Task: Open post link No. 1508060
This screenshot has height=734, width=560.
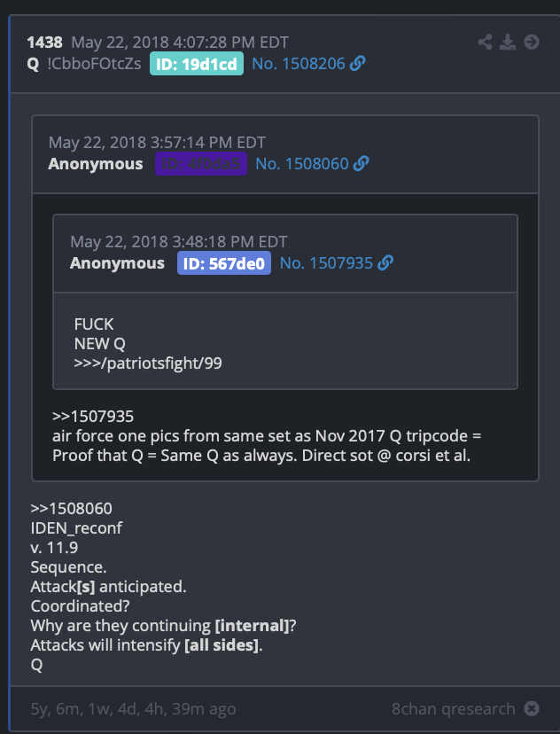Action: tap(302, 164)
